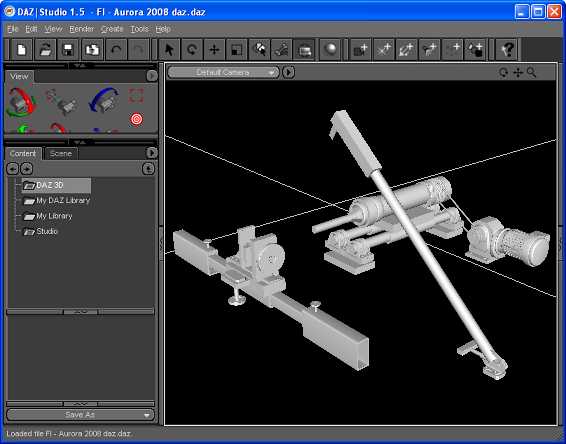The width and height of the screenshot is (566, 444).
Task: Click viewport orbit rotate control icon
Action: 503,73
